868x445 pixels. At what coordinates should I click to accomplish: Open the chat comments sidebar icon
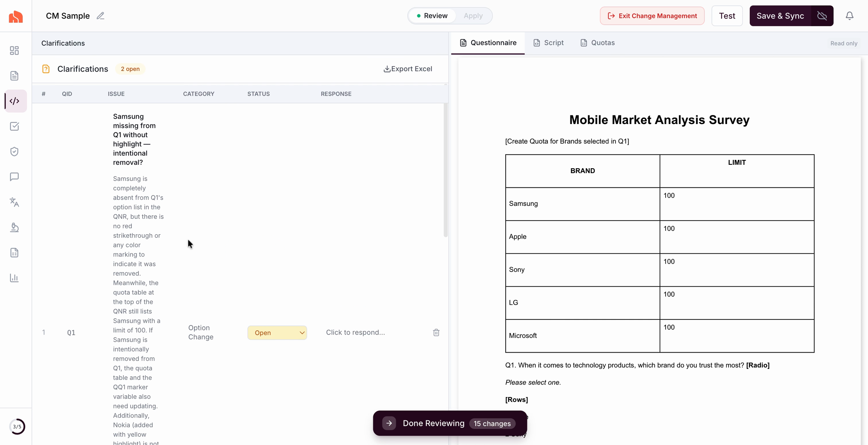click(x=14, y=177)
